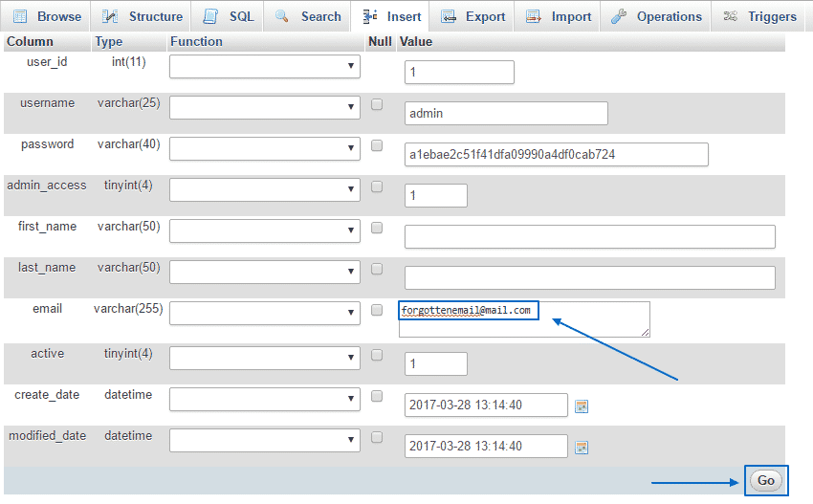Open Function dropdown for active
This screenshot has height=504, width=813.
pyautogui.click(x=264, y=358)
